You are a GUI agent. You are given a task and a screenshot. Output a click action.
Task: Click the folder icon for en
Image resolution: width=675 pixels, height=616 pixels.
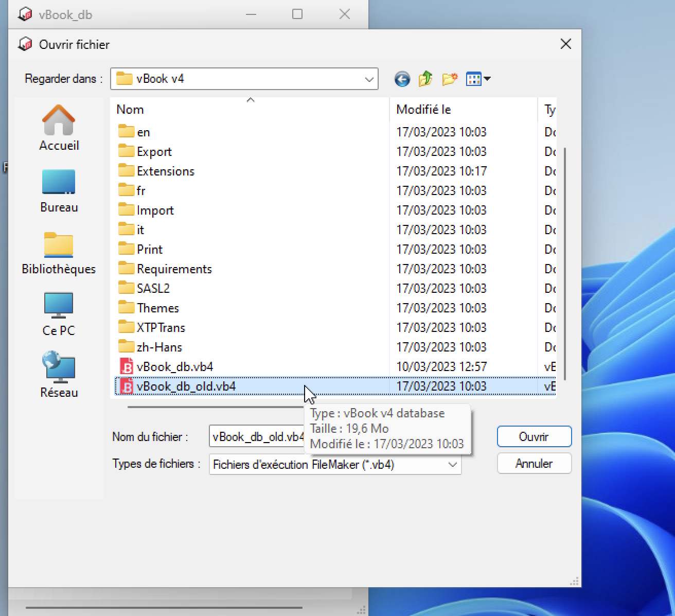point(126,132)
